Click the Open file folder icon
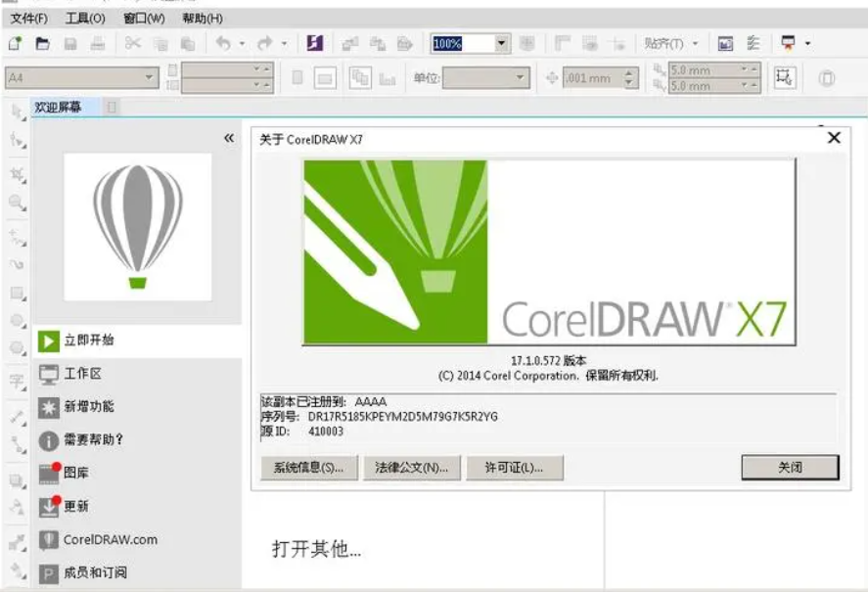The image size is (868, 592). pyautogui.click(x=43, y=43)
